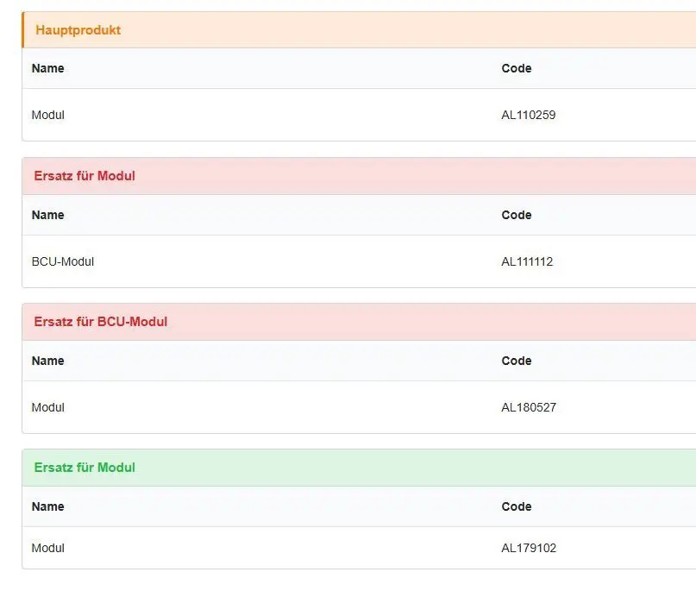Click Code header above AL179102

tap(517, 506)
